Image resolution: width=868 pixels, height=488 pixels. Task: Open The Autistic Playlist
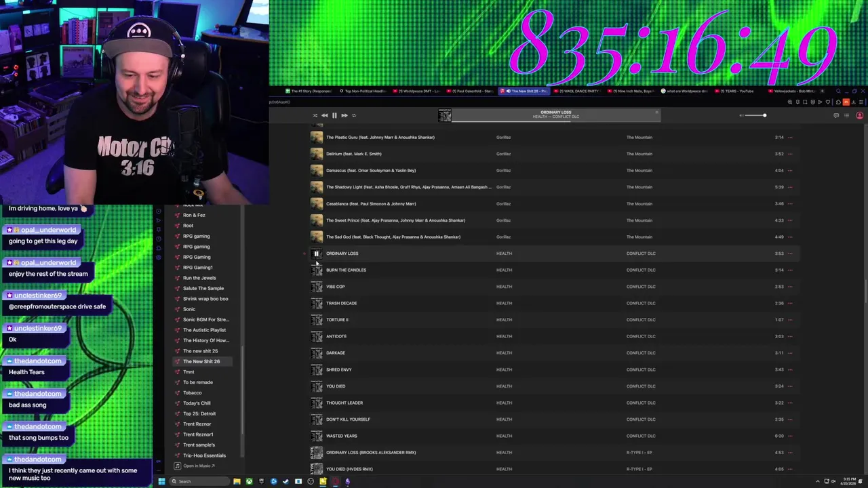point(204,330)
